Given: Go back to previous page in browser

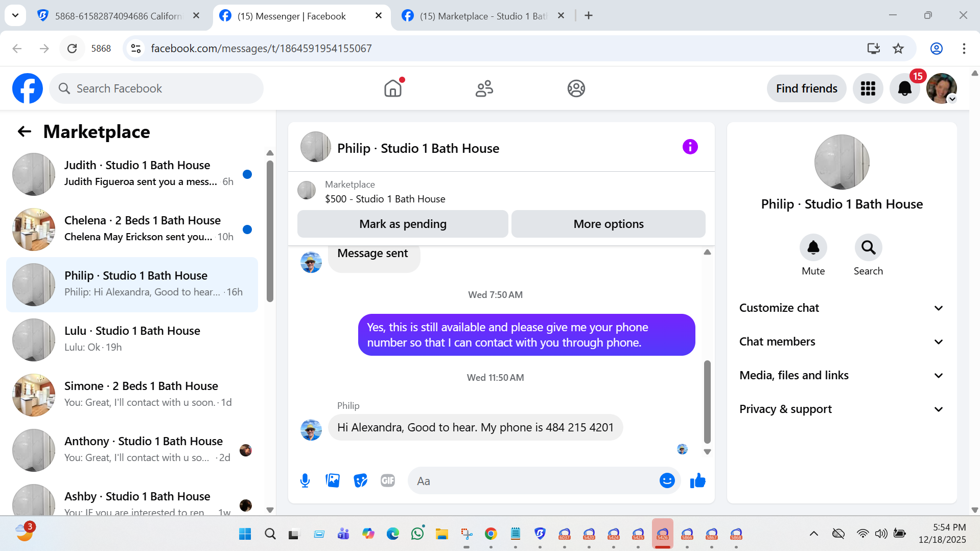Looking at the screenshot, I should (x=17, y=49).
